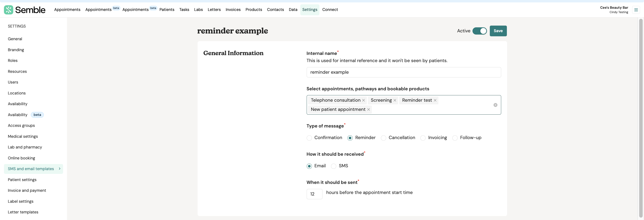
Task: Choose Email delivery option
Action: (309, 166)
